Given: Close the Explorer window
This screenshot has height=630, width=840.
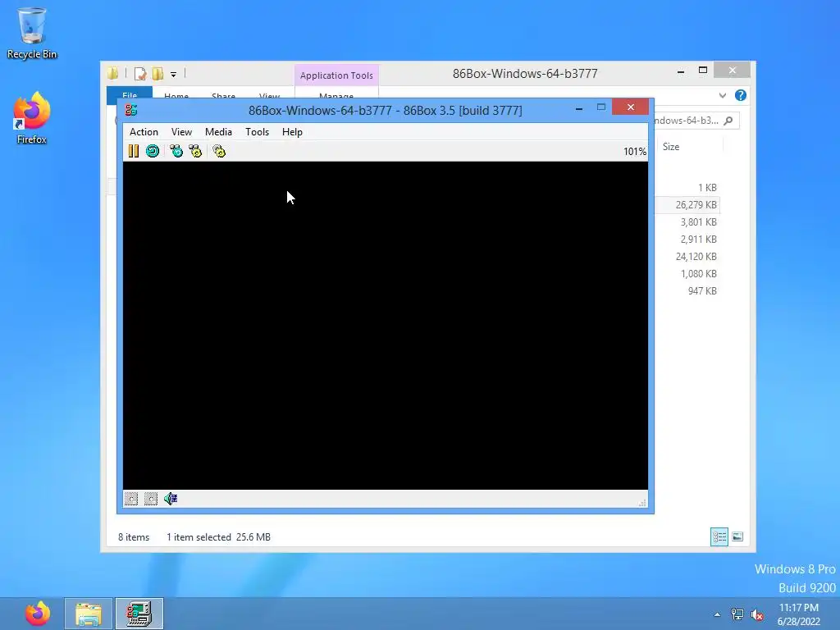Looking at the screenshot, I should pyautogui.click(x=733, y=71).
